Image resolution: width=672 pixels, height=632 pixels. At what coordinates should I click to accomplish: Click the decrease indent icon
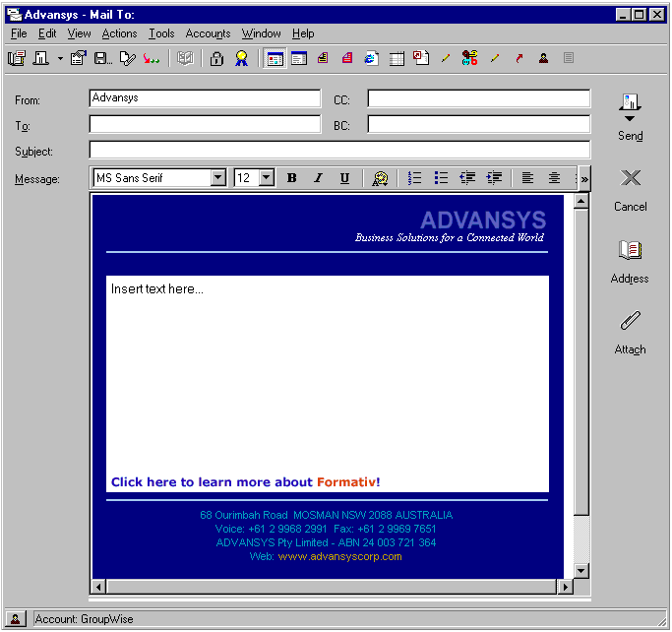coord(467,178)
